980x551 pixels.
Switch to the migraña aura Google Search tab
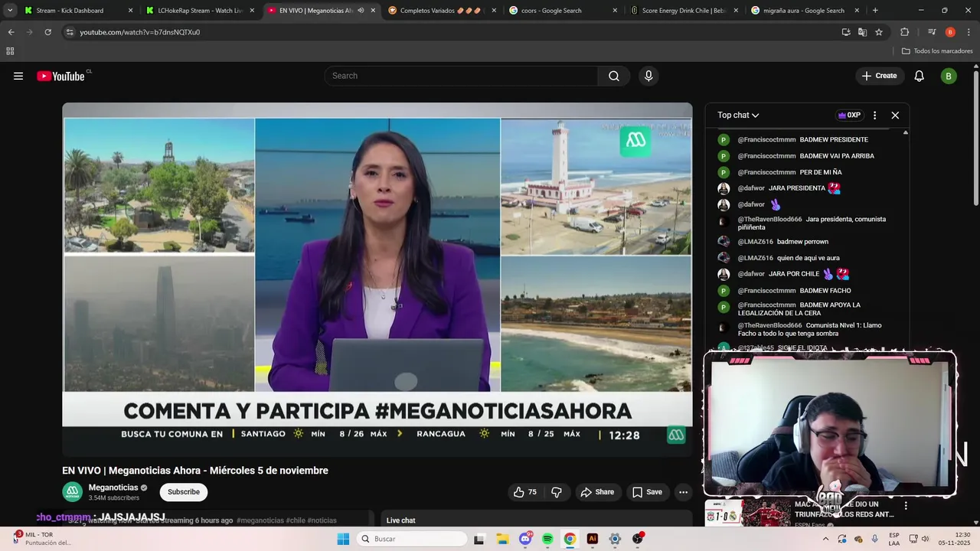coord(803,11)
